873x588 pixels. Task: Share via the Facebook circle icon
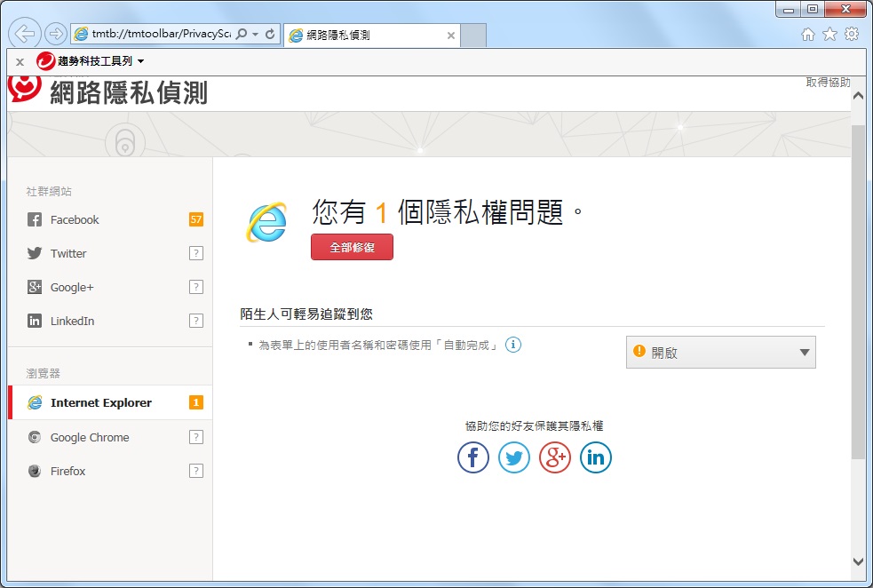coord(473,457)
